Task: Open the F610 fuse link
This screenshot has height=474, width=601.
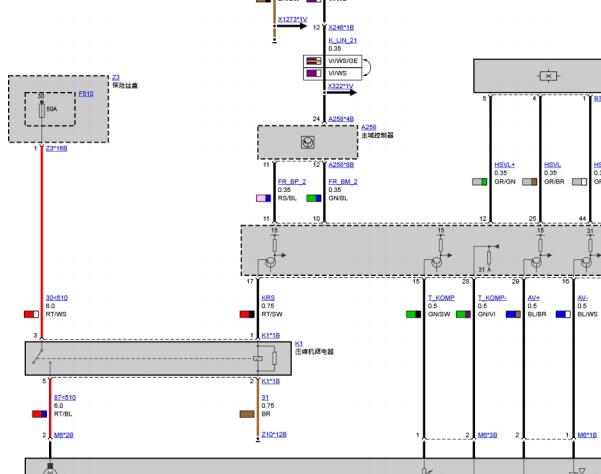Action: point(86,93)
